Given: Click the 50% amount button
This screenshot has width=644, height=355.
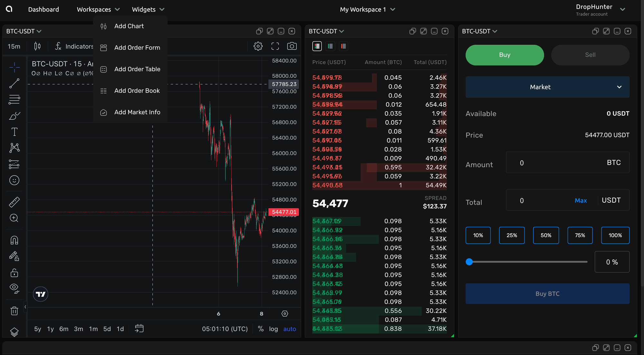Looking at the screenshot, I should (x=546, y=235).
